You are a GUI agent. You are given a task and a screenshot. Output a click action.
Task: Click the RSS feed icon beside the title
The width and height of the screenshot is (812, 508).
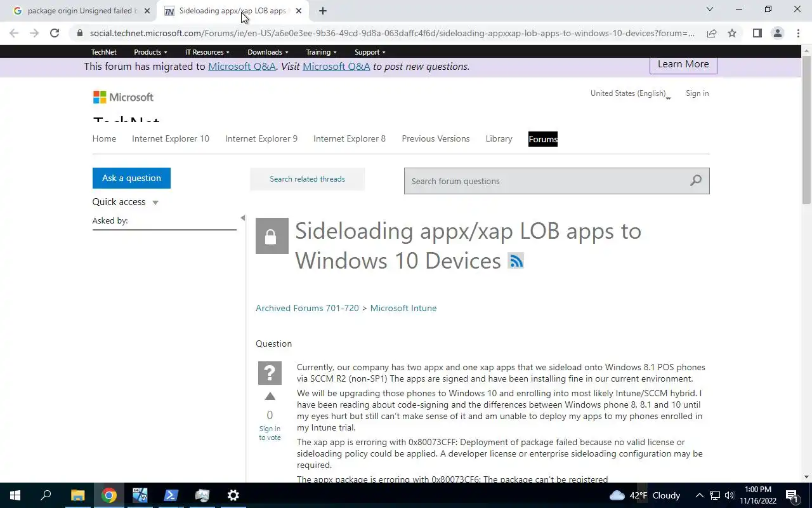tap(516, 260)
